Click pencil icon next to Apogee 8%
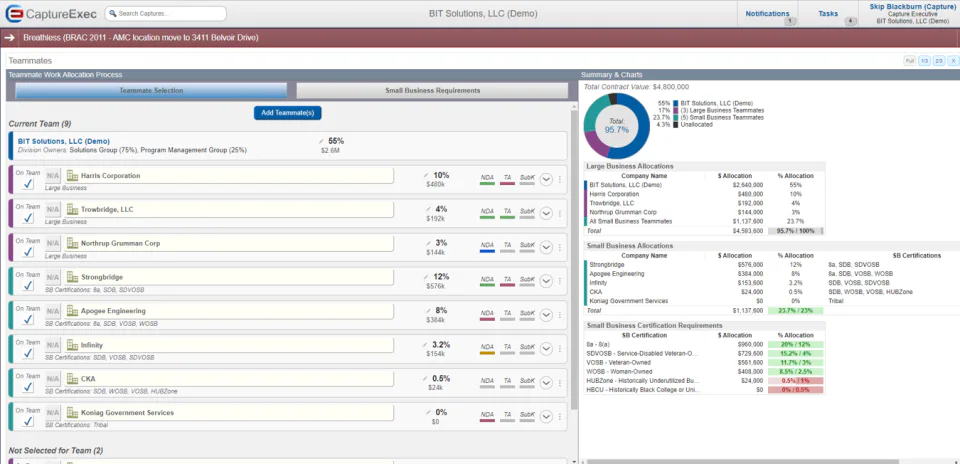 pos(429,310)
